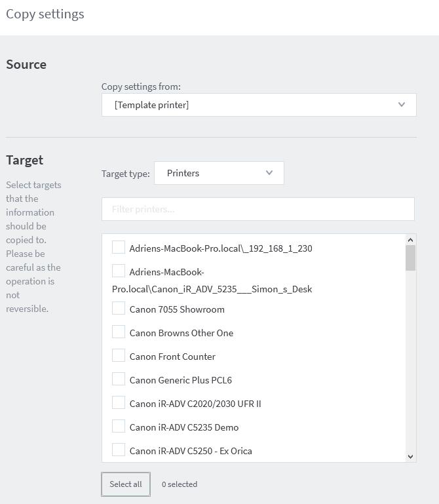Tick the Canon_iR_ADV_5235 Simon_s_Desk printer checkbox
Viewport: 439px width, 504px height.
(x=119, y=271)
